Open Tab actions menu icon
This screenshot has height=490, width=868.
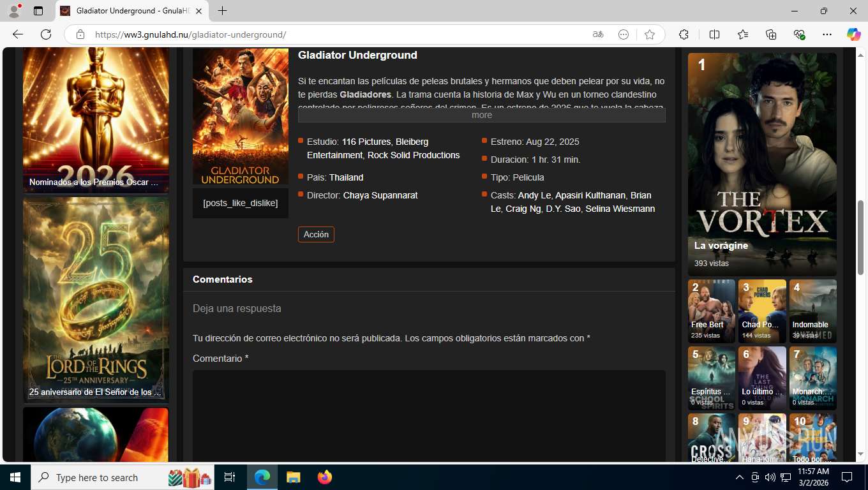[38, 11]
